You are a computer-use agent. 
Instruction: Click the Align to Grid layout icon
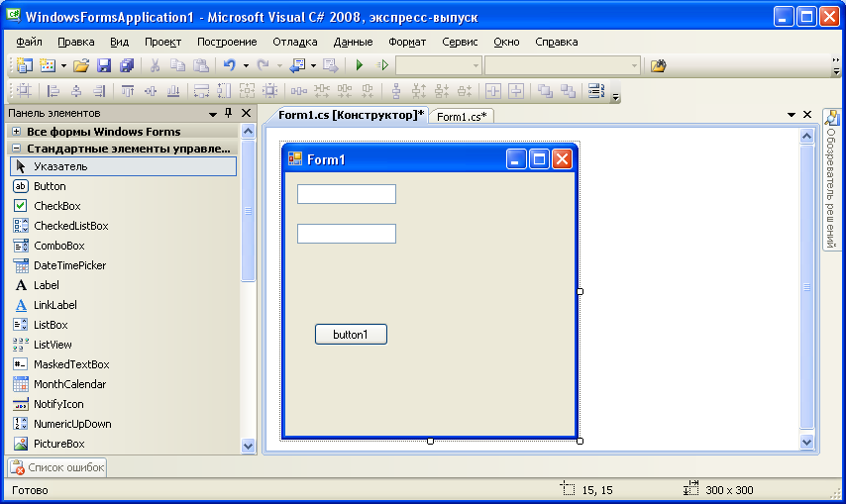click(25, 91)
